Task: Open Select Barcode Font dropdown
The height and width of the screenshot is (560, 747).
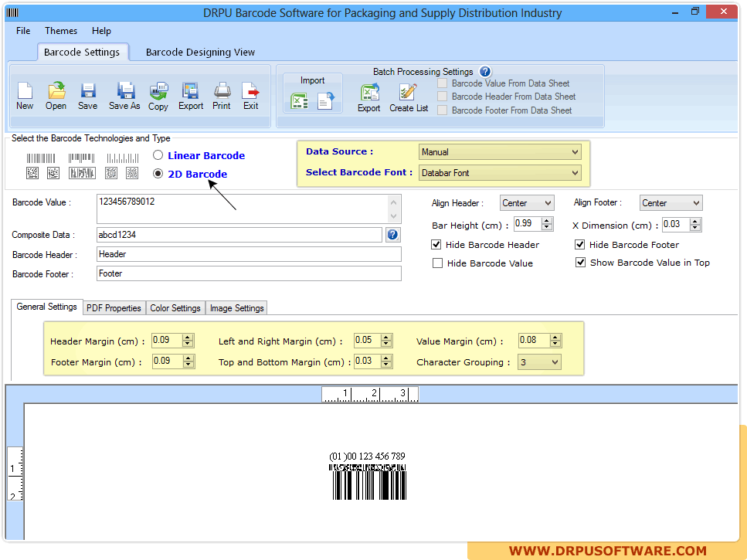Action: tap(500, 173)
